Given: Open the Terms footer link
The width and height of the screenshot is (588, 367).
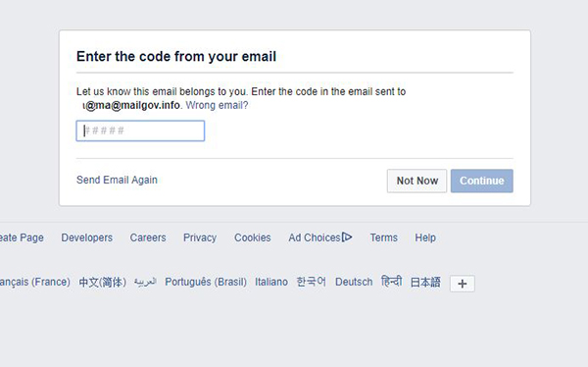Looking at the screenshot, I should (383, 237).
